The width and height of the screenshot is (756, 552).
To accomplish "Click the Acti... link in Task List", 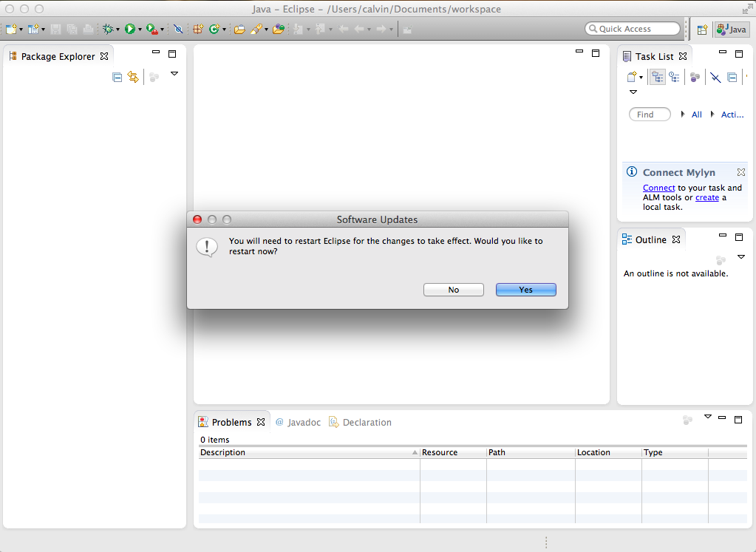I will (x=732, y=115).
